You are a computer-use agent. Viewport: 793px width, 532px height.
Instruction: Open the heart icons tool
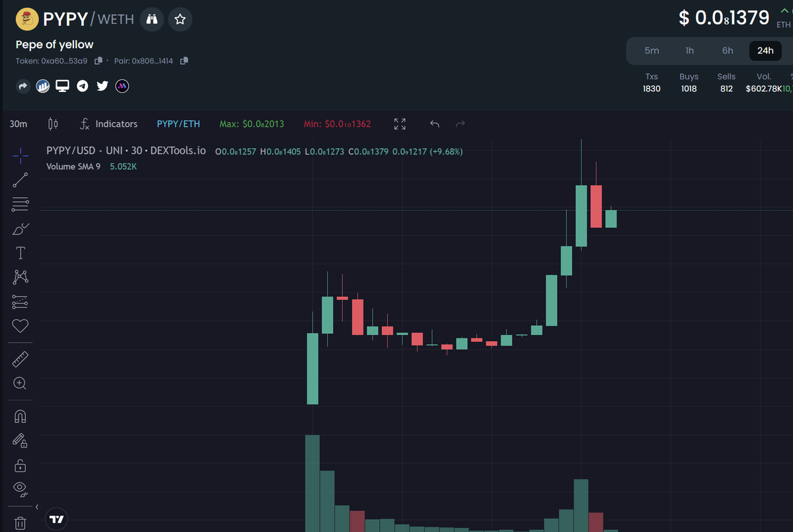pyautogui.click(x=20, y=326)
